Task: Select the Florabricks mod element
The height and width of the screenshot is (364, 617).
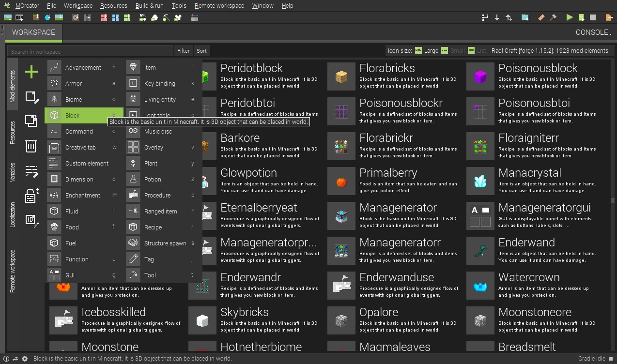Action: [394, 76]
